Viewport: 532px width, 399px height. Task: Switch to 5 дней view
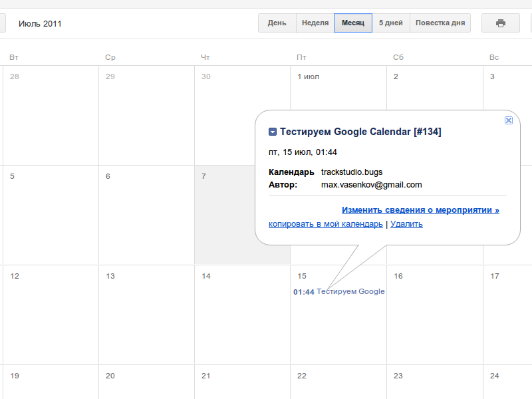coord(391,23)
